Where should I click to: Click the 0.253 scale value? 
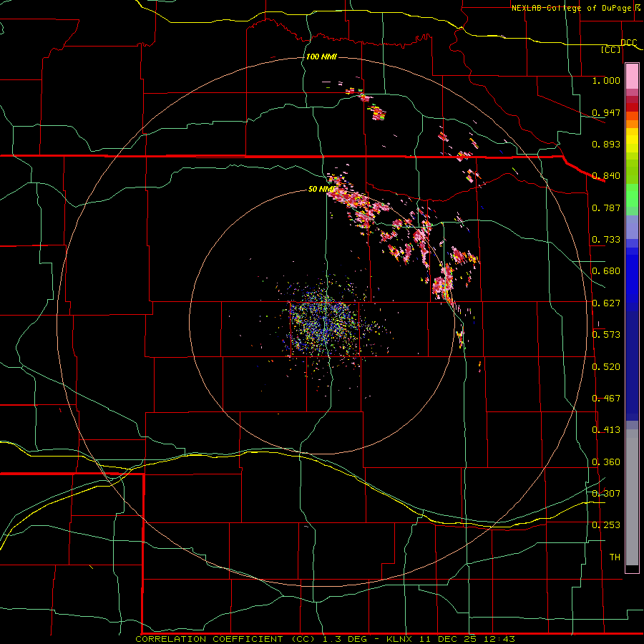click(606, 525)
